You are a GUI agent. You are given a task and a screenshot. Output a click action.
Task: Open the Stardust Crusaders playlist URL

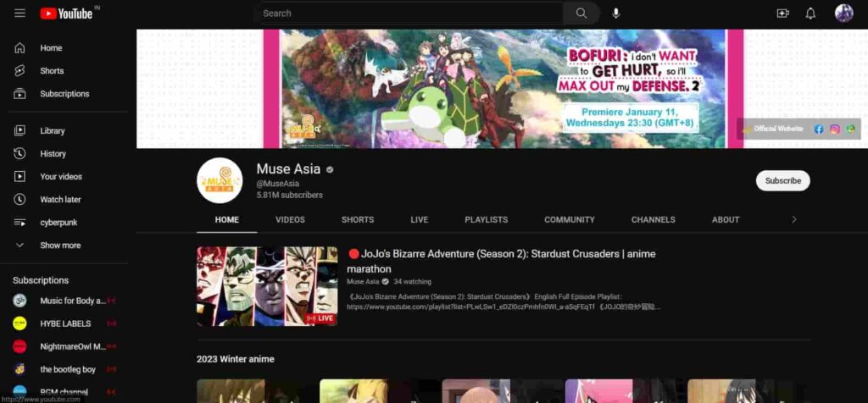click(x=471, y=306)
